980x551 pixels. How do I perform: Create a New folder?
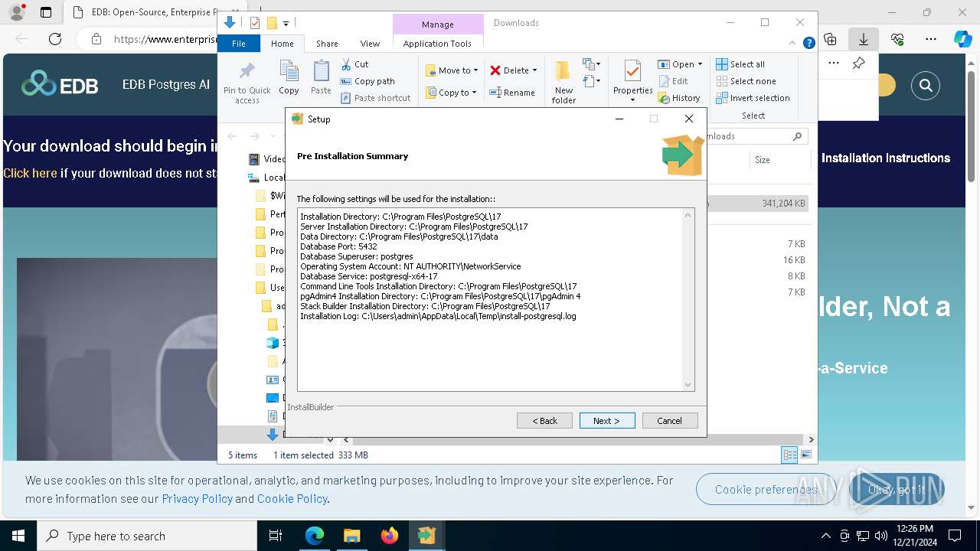pyautogui.click(x=563, y=82)
